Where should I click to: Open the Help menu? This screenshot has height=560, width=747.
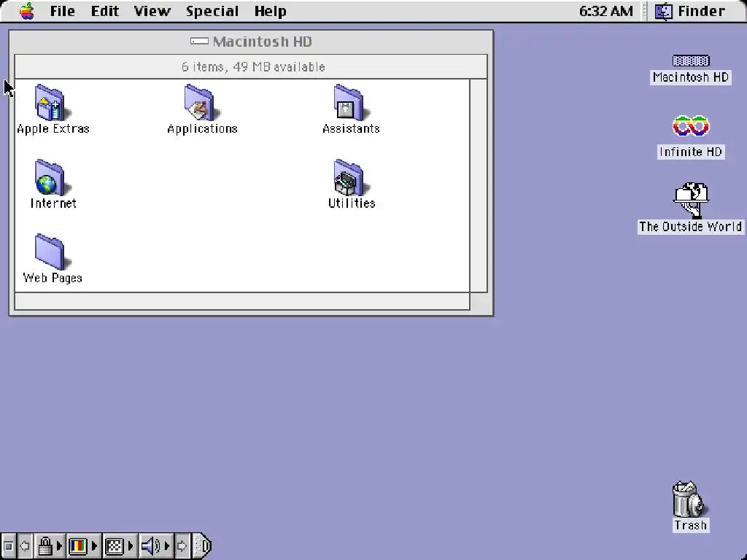(270, 11)
